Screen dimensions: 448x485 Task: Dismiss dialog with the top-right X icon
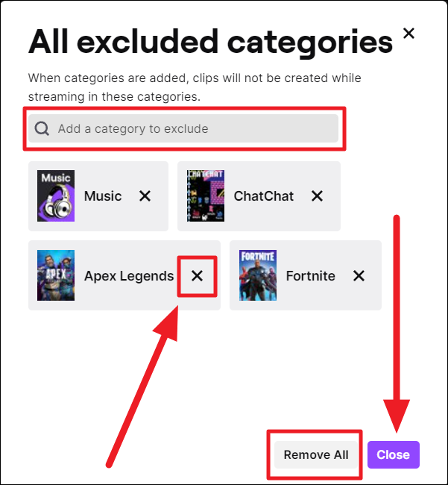pyautogui.click(x=408, y=33)
